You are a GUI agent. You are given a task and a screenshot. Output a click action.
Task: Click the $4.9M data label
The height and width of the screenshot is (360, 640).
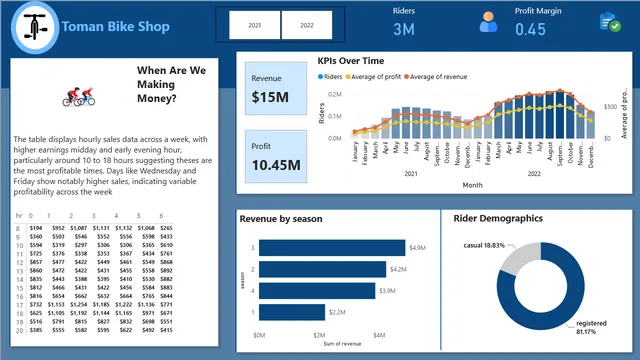(418, 248)
